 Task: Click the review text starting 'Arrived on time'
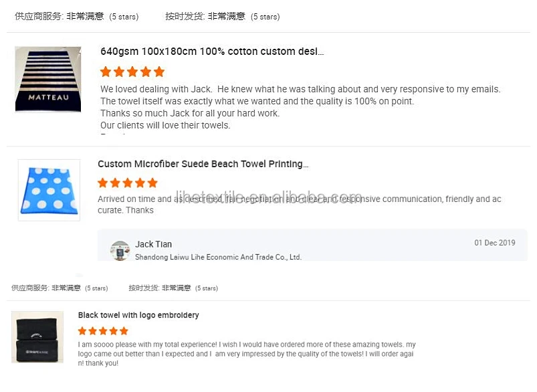pyautogui.click(x=299, y=204)
